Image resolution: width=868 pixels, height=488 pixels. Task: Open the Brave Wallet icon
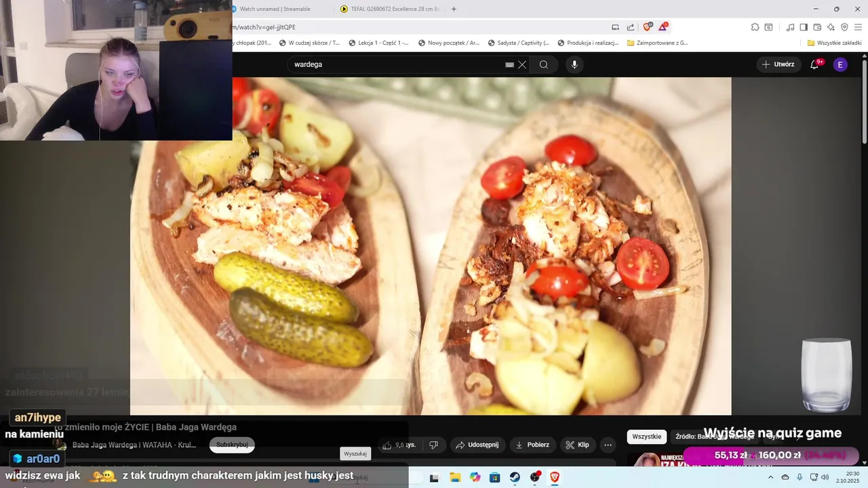[x=817, y=27]
